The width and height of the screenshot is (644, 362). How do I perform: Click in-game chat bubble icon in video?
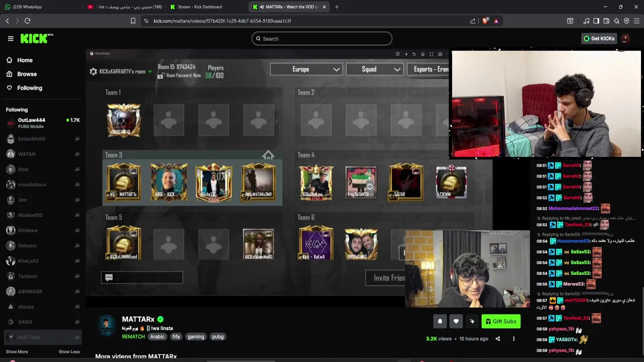point(109,277)
